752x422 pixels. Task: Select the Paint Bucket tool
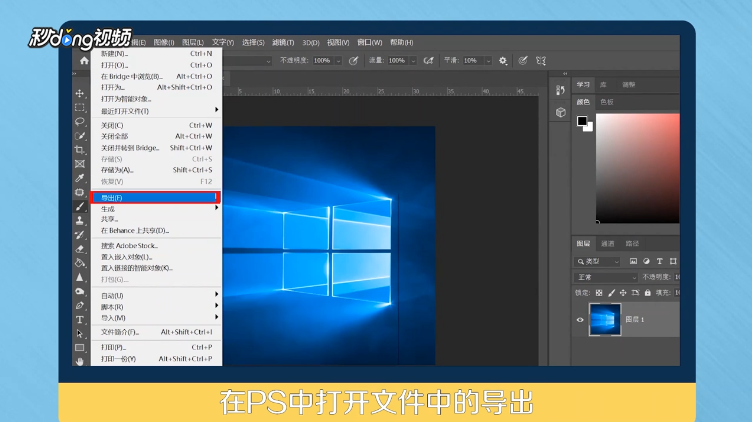tap(80, 263)
